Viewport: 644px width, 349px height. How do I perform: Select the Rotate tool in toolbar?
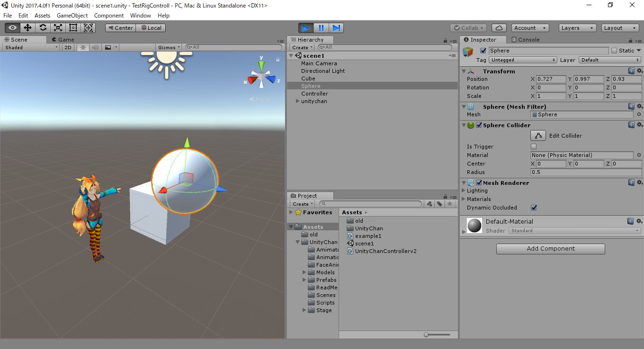[43, 28]
